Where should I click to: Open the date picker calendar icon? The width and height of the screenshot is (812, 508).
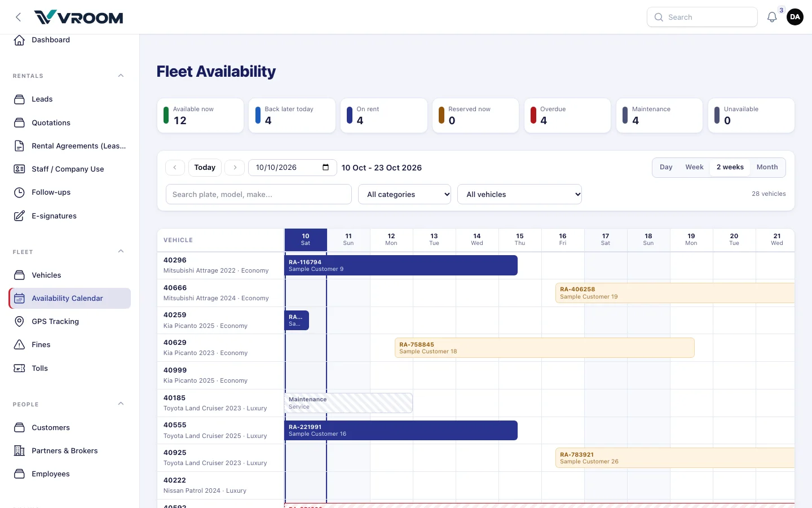[325, 167]
